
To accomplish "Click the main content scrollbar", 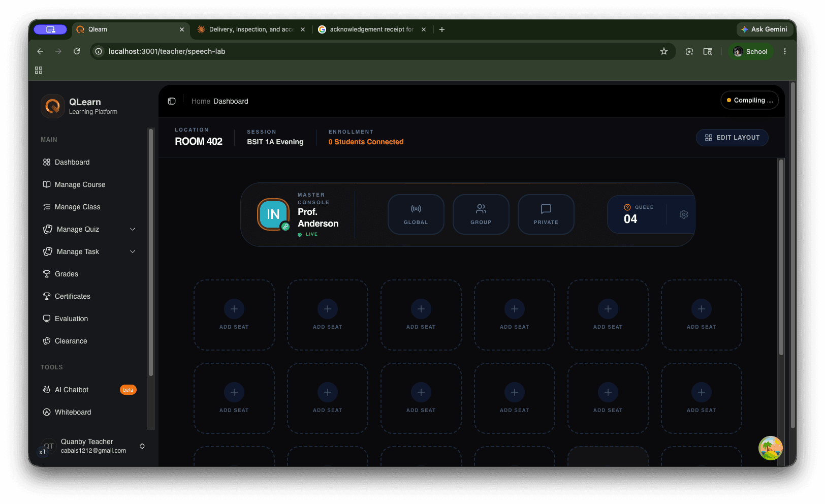I will click(x=781, y=257).
